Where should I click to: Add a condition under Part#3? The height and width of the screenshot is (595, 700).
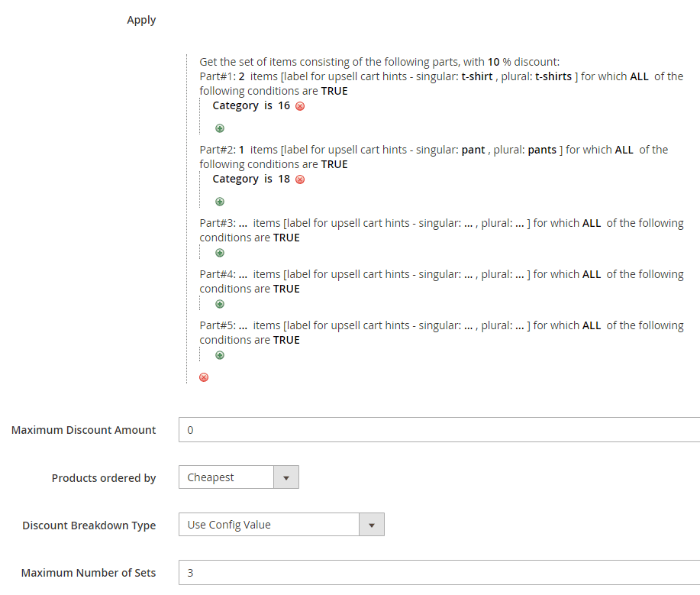220,254
